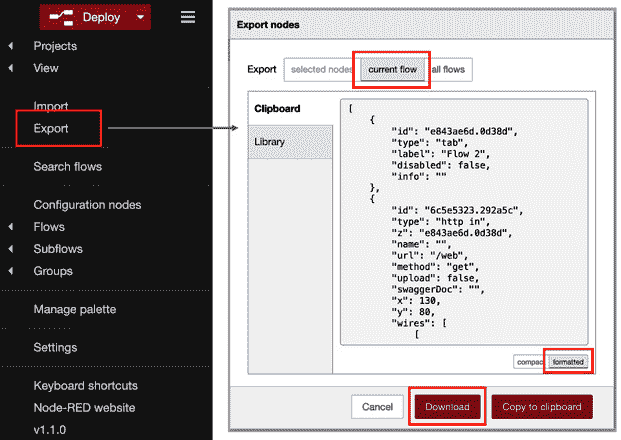The image size is (621, 440).
Task: Click Copy to clipboard button
Action: pos(542,407)
